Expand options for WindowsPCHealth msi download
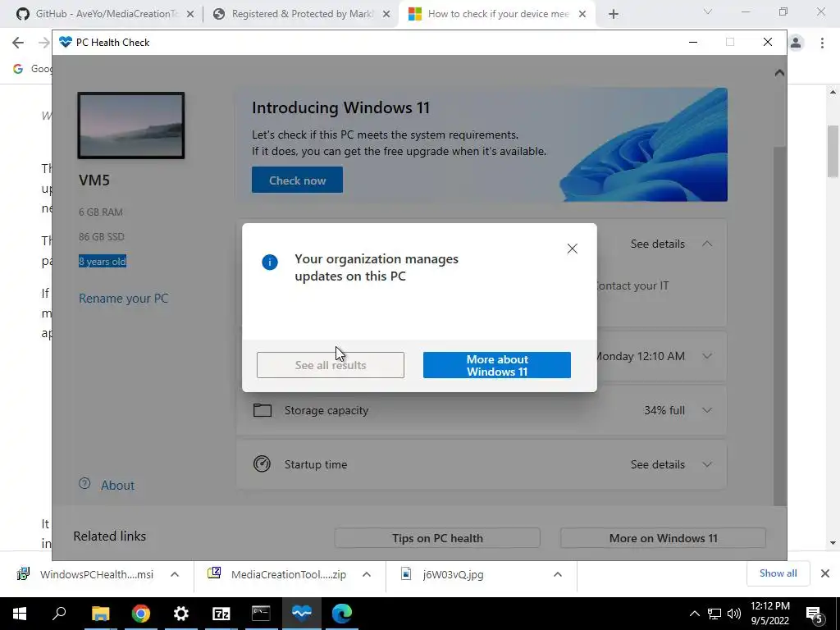This screenshot has height=630, width=840. coord(175,574)
